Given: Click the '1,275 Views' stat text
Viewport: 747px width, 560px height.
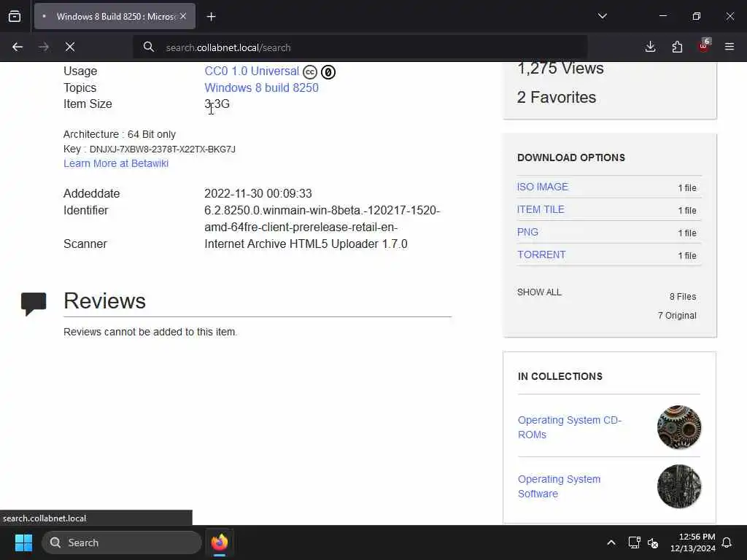Looking at the screenshot, I should pos(560,68).
